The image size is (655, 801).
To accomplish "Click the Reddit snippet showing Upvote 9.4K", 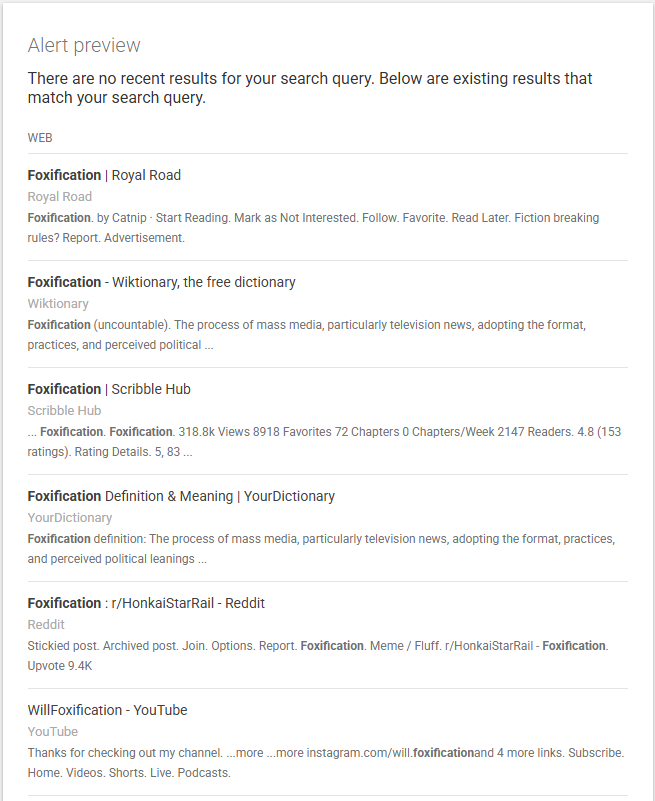I will (316, 655).
